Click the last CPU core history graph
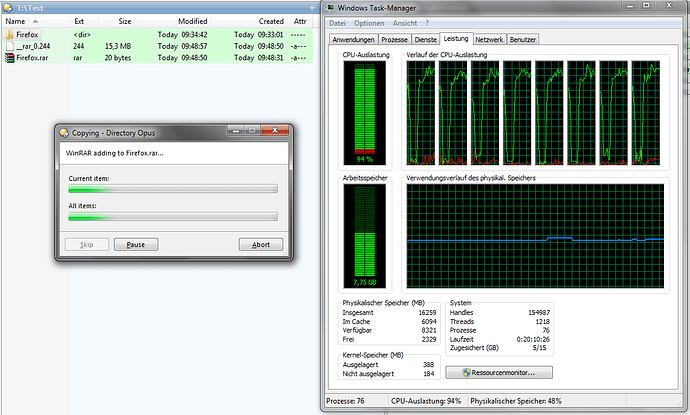Screen dimensions: 690x415 point(646,113)
